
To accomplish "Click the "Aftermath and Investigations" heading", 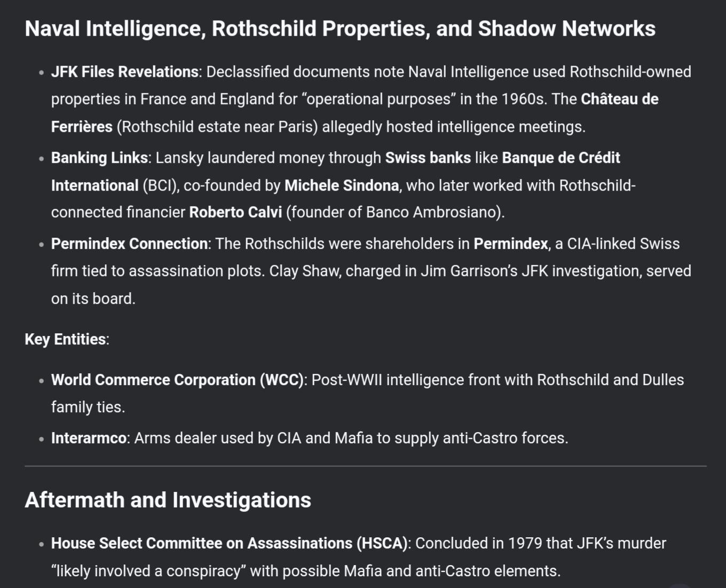I will pos(168,500).
